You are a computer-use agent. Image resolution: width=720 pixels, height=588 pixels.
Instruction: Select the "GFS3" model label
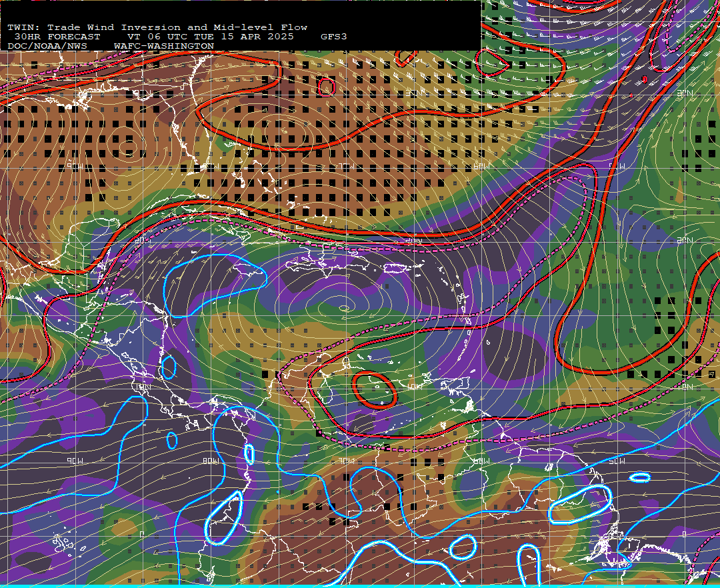334,37
